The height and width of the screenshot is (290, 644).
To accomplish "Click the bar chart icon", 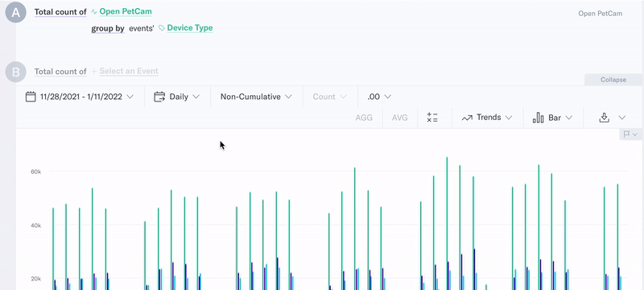I will click(x=538, y=118).
